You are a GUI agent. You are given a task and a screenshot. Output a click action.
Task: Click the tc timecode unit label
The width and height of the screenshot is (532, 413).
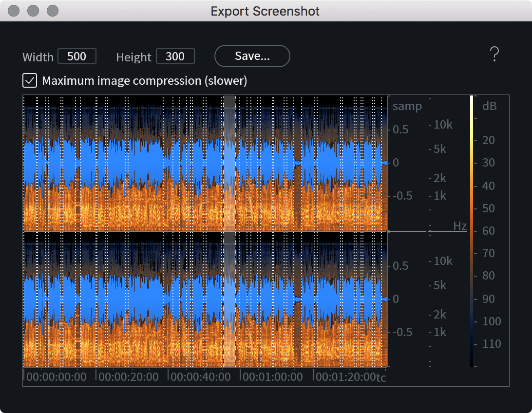381,378
